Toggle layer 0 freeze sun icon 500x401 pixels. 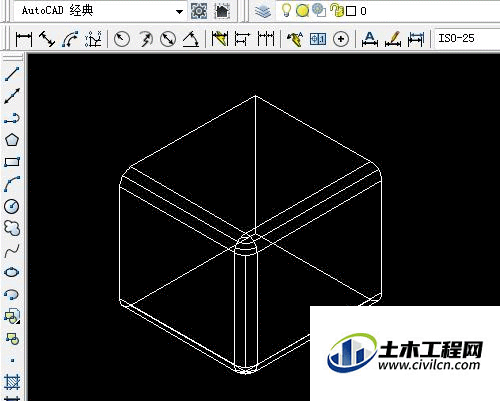pyautogui.click(x=302, y=11)
